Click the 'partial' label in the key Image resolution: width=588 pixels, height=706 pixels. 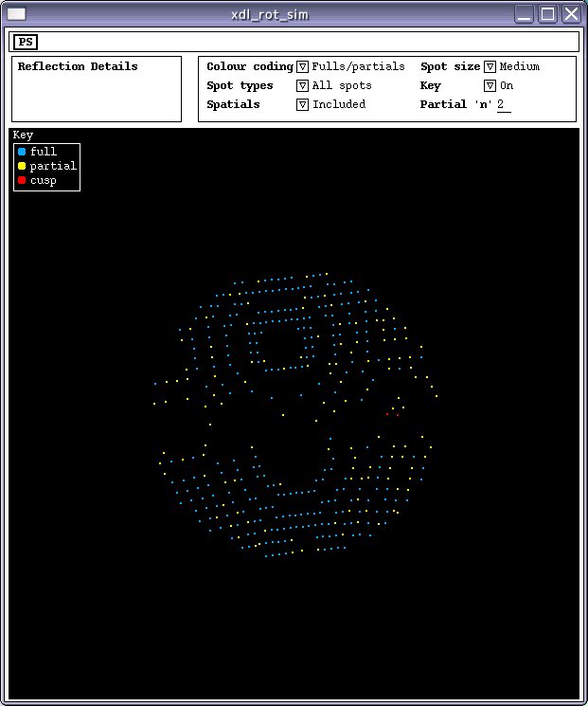click(x=53, y=166)
